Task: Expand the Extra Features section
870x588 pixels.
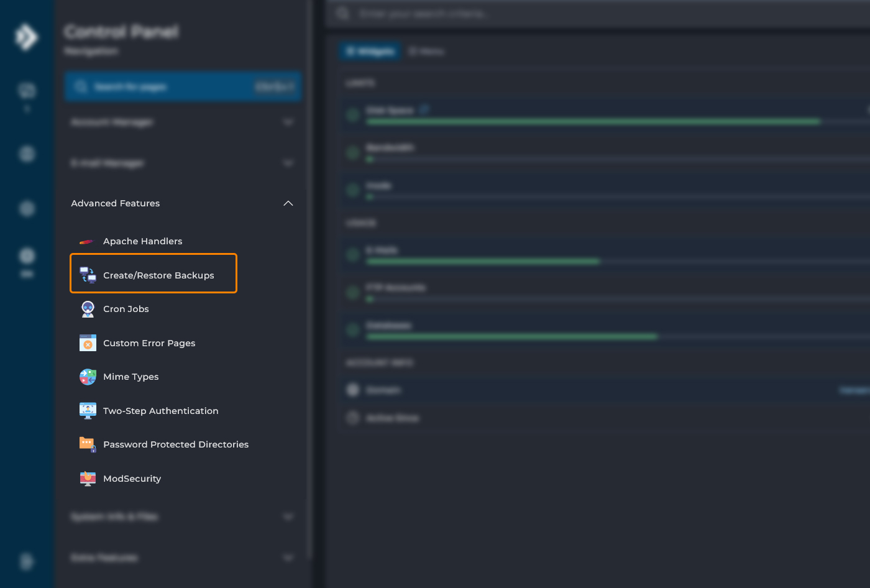Action: [288, 558]
